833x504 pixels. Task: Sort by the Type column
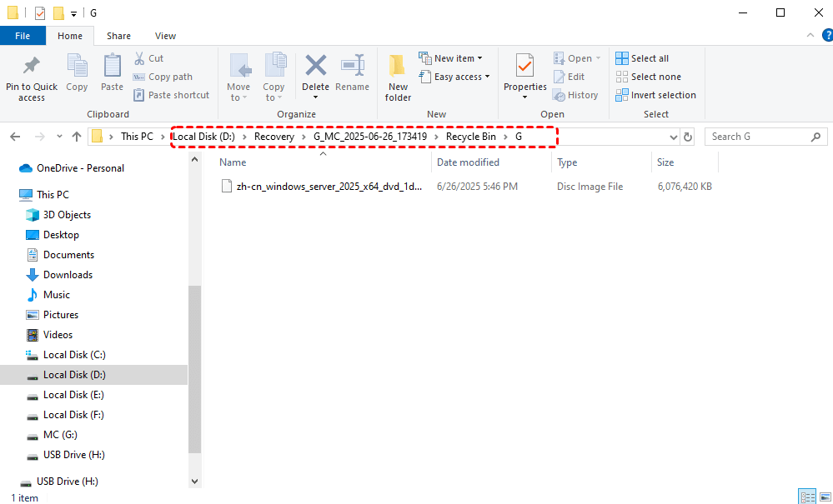(x=567, y=162)
